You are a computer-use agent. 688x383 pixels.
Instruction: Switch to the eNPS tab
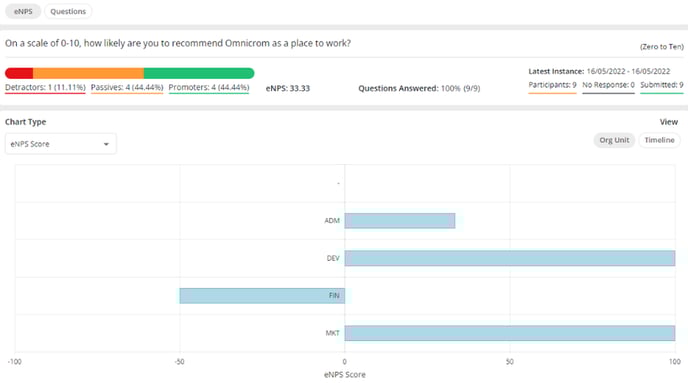tap(23, 11)
